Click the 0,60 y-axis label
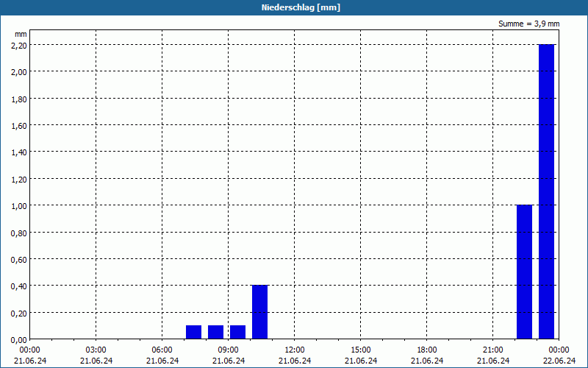 pyautogui.click(x=19, y=260)
